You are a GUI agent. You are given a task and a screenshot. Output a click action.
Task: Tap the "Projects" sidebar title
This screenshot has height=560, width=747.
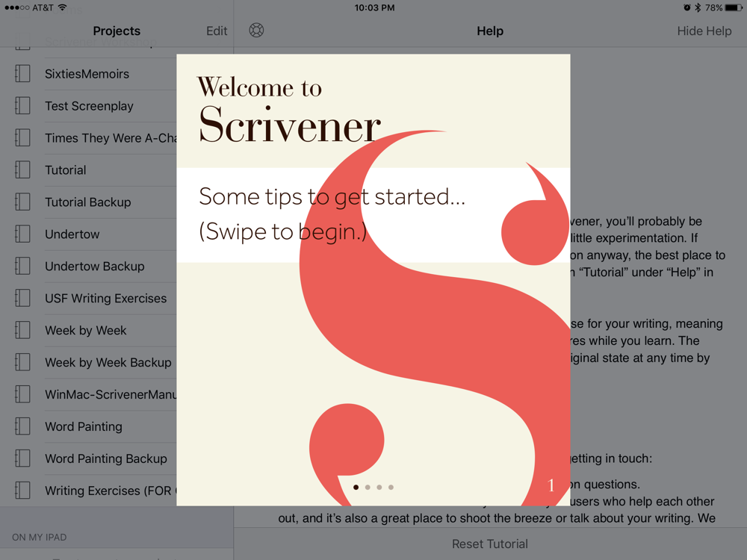(117, 31)
